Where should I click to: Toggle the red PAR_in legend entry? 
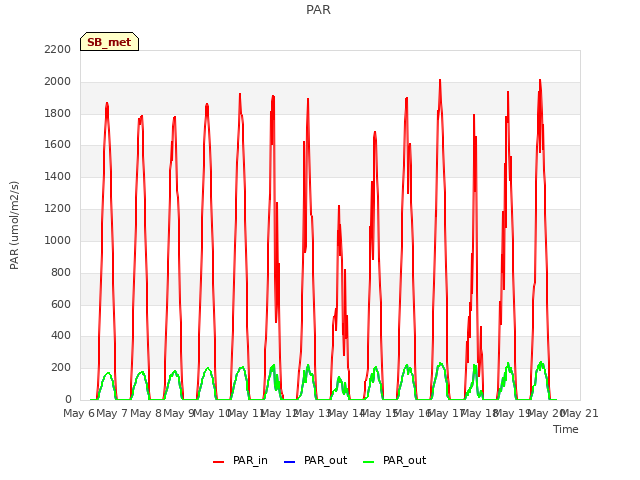[x=240, y=460]
